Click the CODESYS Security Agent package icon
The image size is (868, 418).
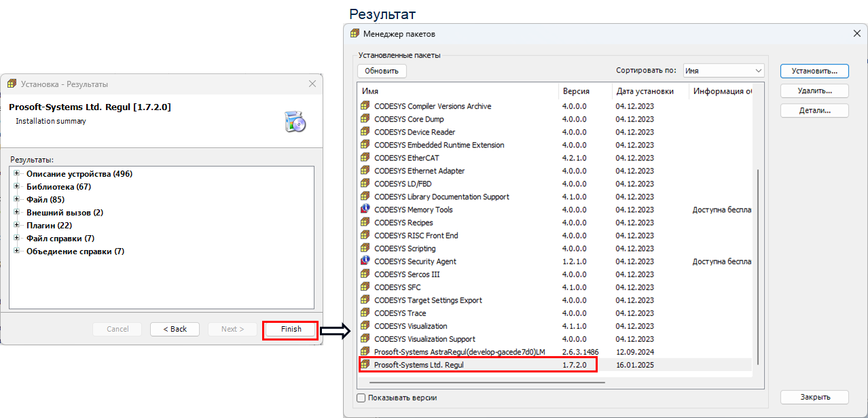365,261
